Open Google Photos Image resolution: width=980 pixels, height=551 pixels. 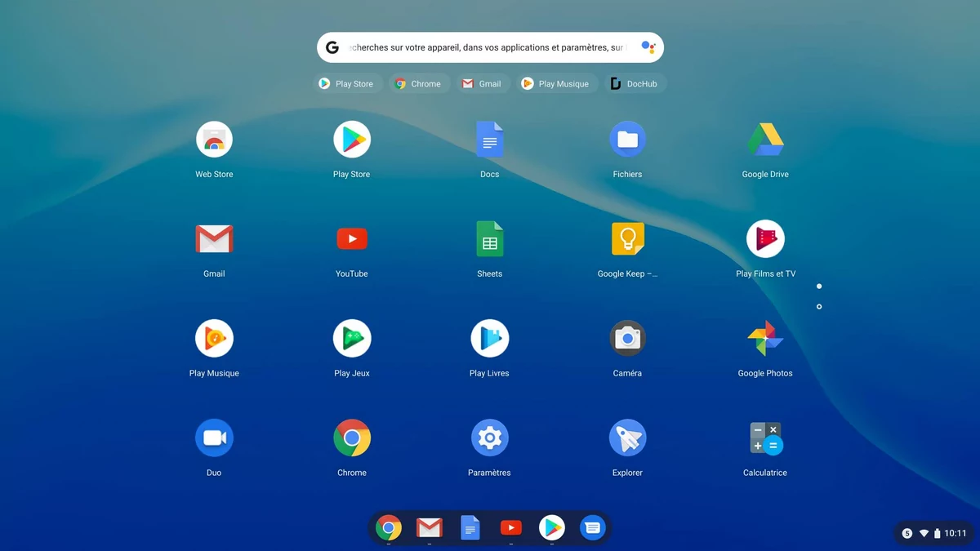pyautogui.click(x=765, y=339)
